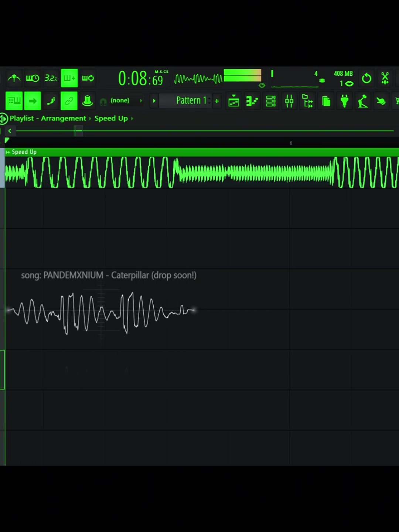Click the undo history circular arrow
This screenshot has height=532, width=399.
coord(366,78)
